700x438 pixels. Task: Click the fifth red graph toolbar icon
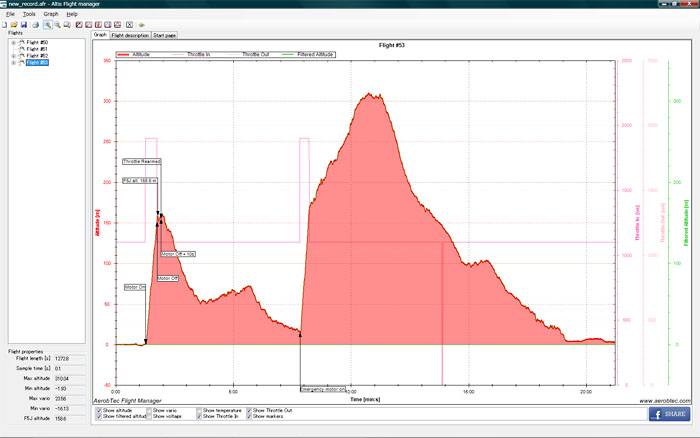click(x=117, y=25)
